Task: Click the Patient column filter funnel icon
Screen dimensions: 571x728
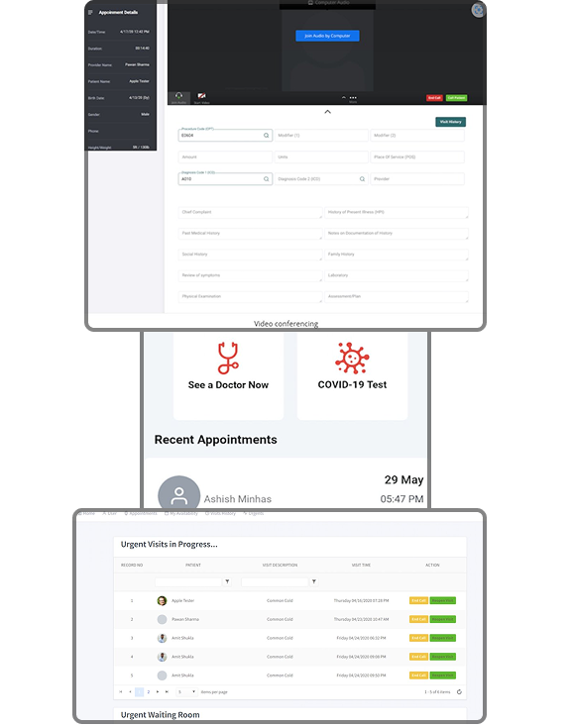Action: [227, 581]
